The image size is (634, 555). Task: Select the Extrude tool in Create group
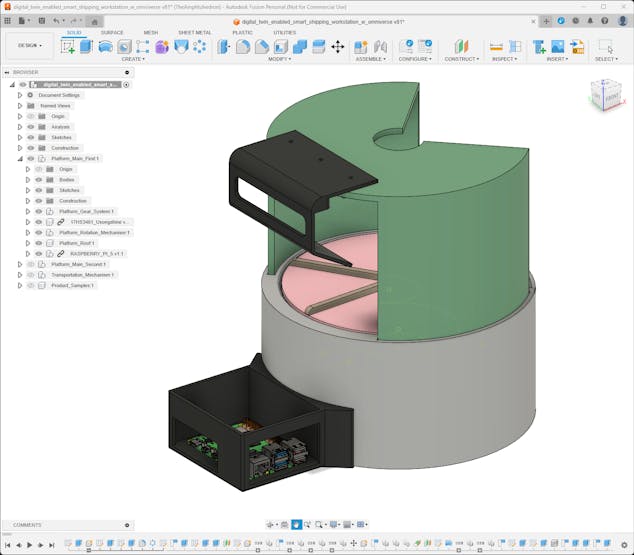[x=86, y=47]
